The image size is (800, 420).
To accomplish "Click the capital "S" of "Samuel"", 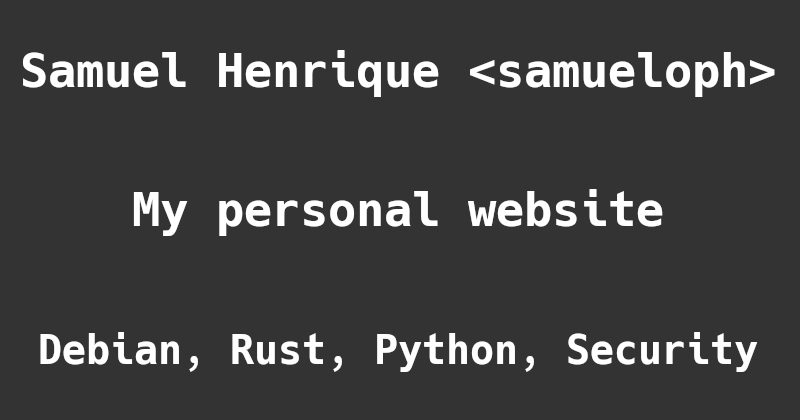I will click(x=34, y=71).
